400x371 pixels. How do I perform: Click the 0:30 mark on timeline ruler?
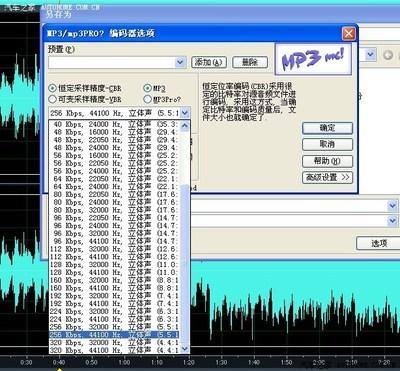point(26,362)
